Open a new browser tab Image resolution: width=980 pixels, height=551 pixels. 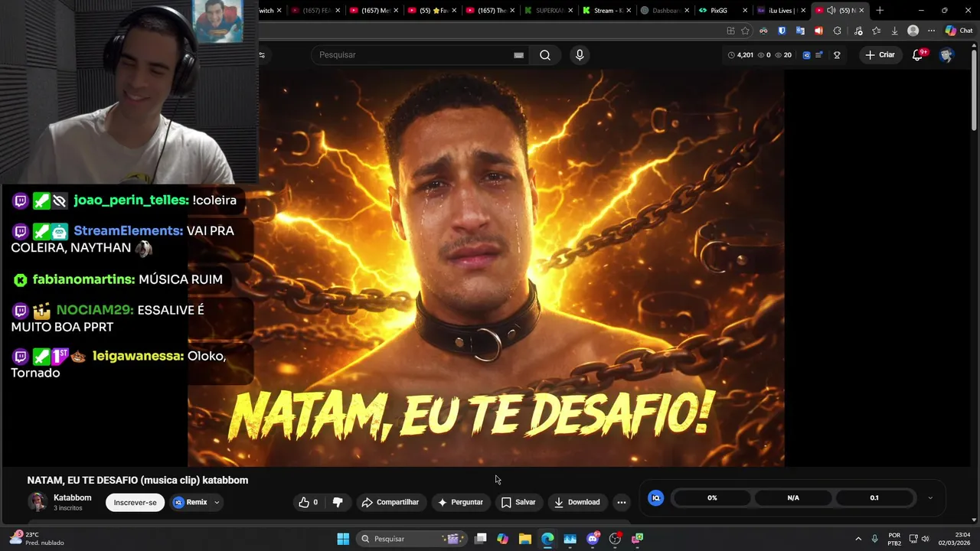[880, 10]
